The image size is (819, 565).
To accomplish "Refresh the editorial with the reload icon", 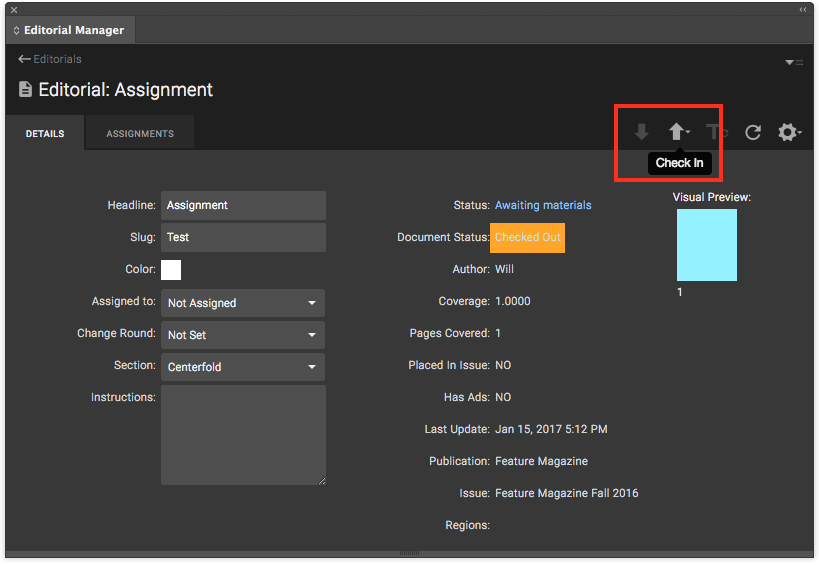I will pyautogui.click(x=753, y=132).
